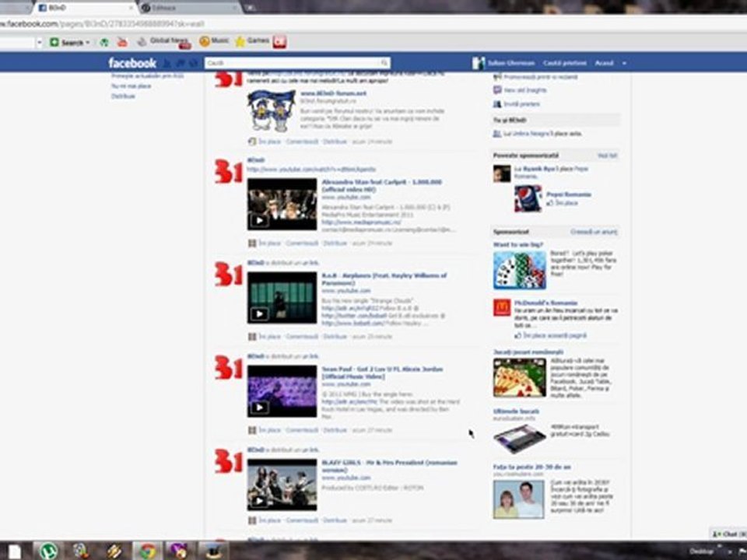
Task: Click 'Comentează' under B.o.B Airplanes post
Action: tap(302, 337)
